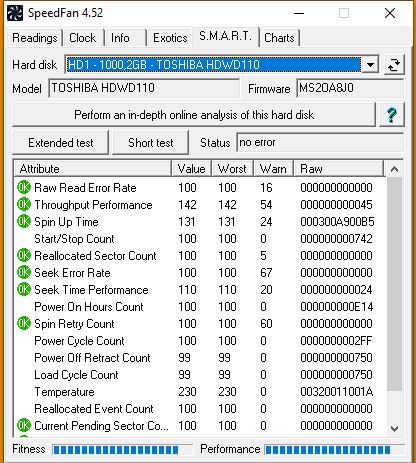This screenshot has height=463, width=416.
Task: Perform an in-depth online analysis button
Action: [x=194, y=115]
